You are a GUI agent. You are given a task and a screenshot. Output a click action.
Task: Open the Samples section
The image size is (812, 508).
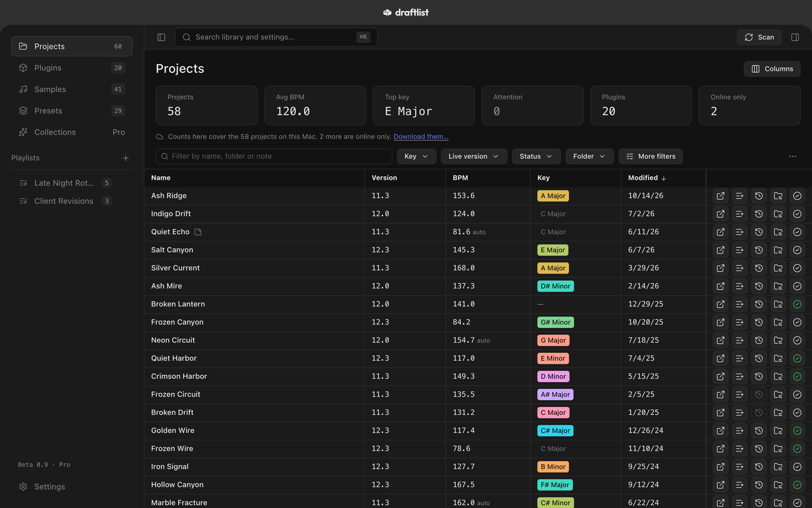[x=72, y=89]
